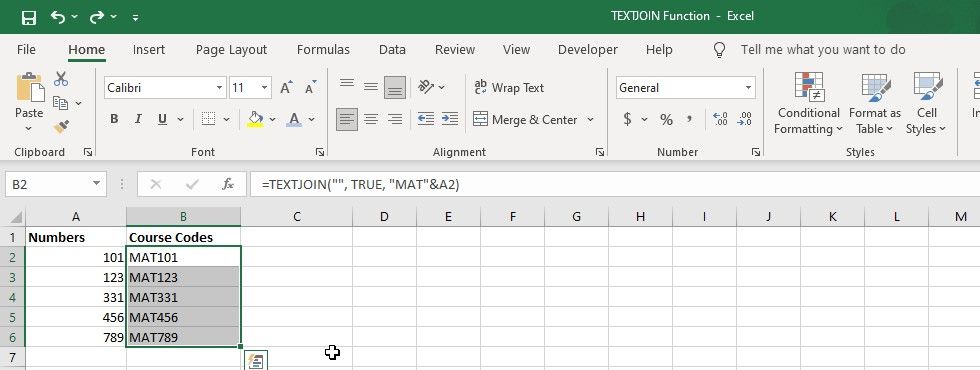Open the Conditional Formatting menu
This screenshot has height=370, width=980.
(808, 103)
